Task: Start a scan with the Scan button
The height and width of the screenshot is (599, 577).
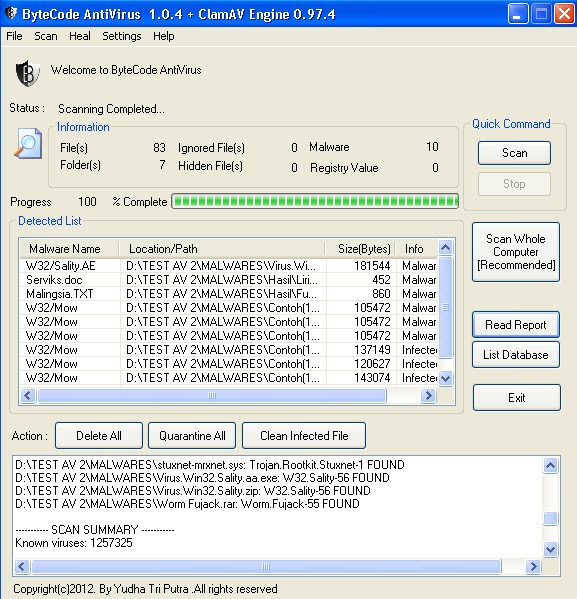Action: (514, 153)
